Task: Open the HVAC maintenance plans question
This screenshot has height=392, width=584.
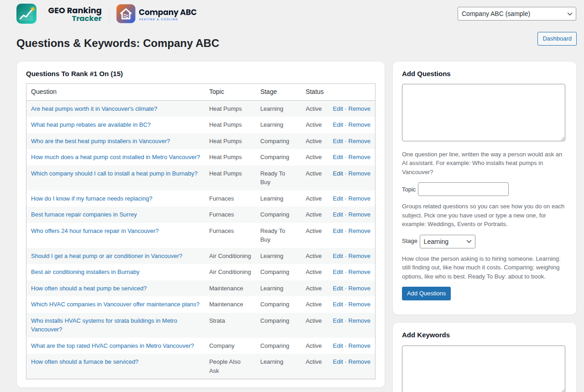Action: 115,304
